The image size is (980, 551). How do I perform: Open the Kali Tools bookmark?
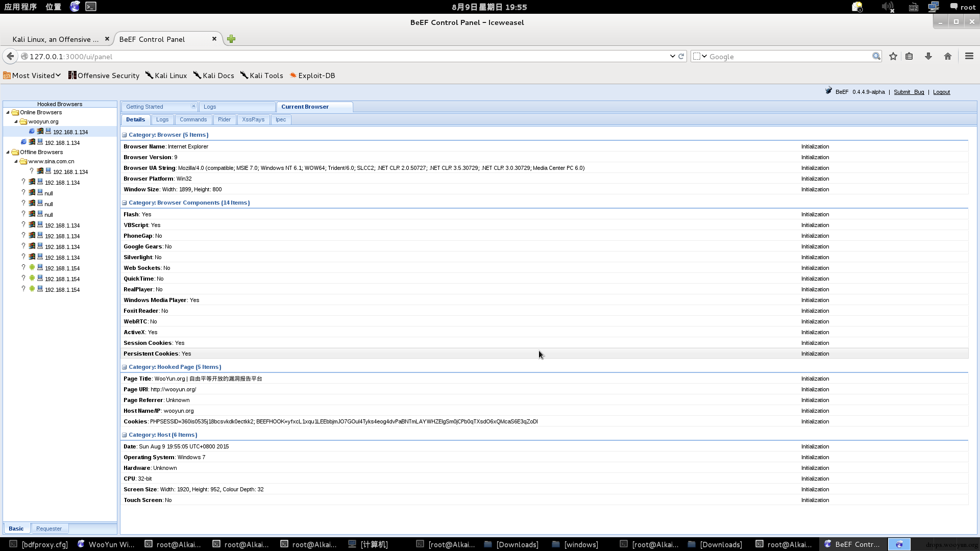point(261,76)
